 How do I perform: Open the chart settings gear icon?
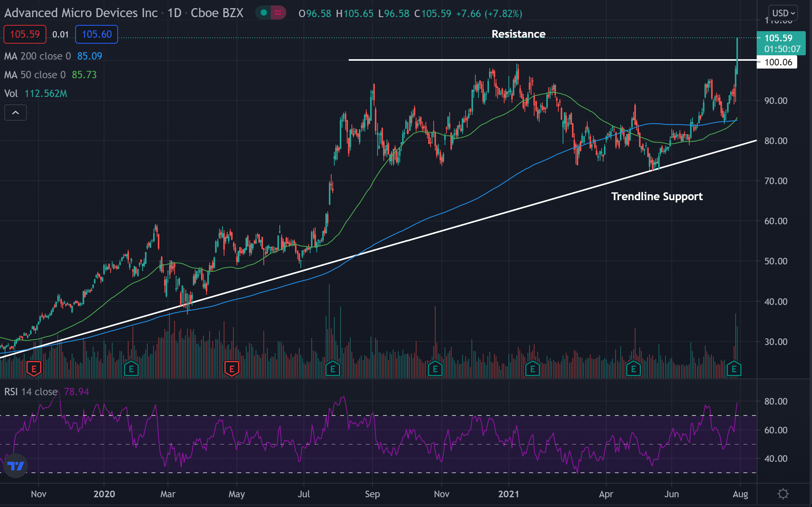(x=783, y=494)
